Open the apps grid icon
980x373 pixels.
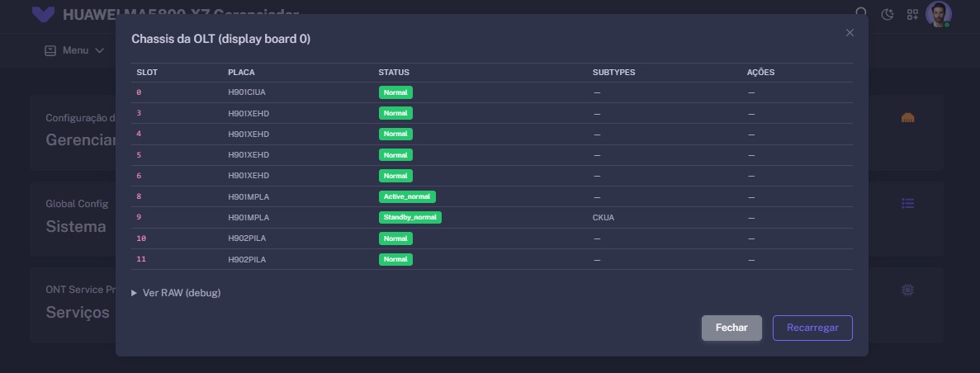pos(912,14)
